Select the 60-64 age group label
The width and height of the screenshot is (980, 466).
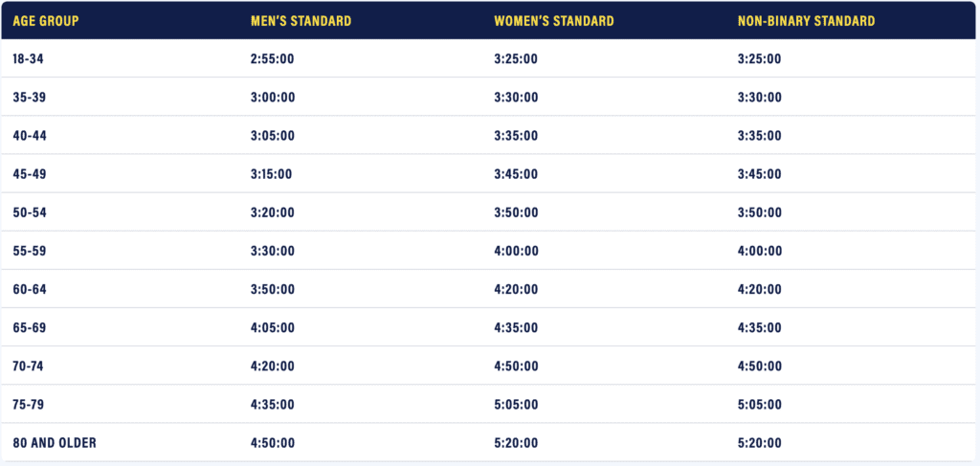(x=30, y=289)
